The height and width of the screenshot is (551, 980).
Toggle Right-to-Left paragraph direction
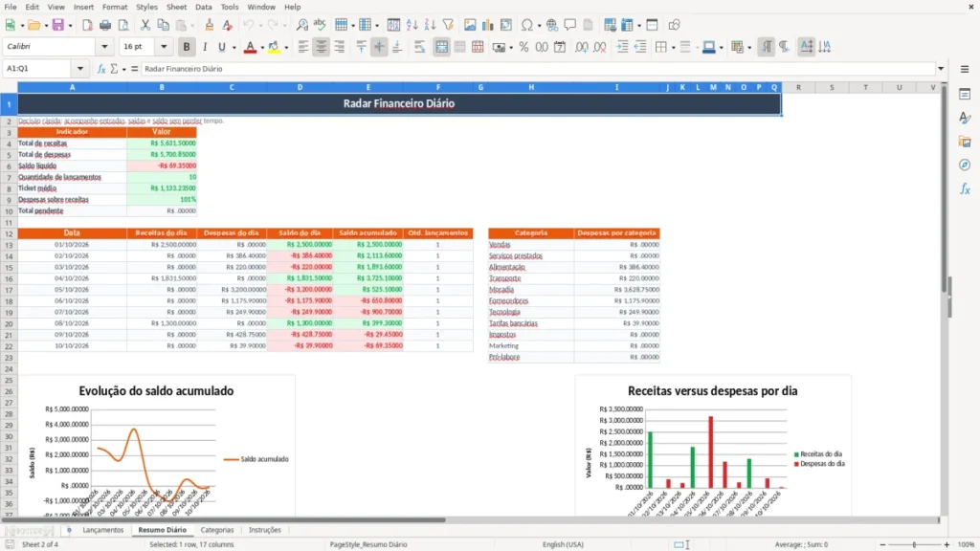pos(784,47)
